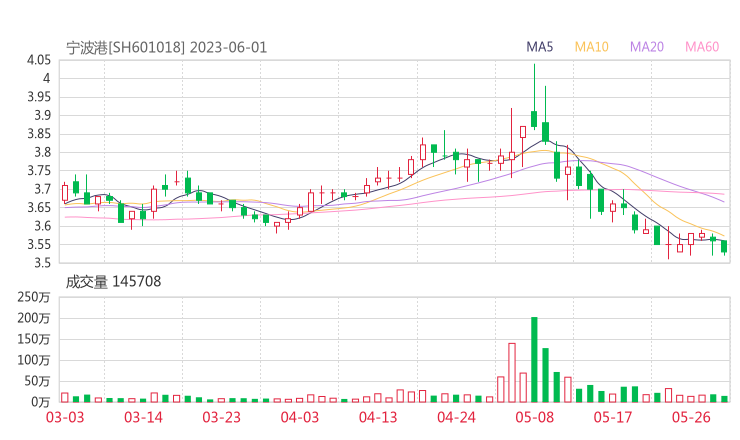Click the 04-03 date axis label
740x440 pixels.
pos(300,417)
